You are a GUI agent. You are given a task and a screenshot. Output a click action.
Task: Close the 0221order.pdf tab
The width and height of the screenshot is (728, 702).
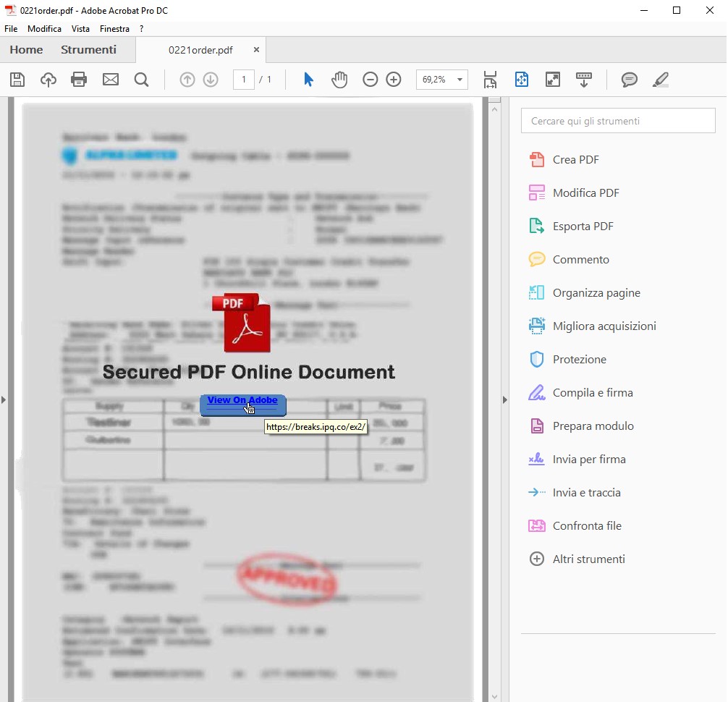click(256, 50)
